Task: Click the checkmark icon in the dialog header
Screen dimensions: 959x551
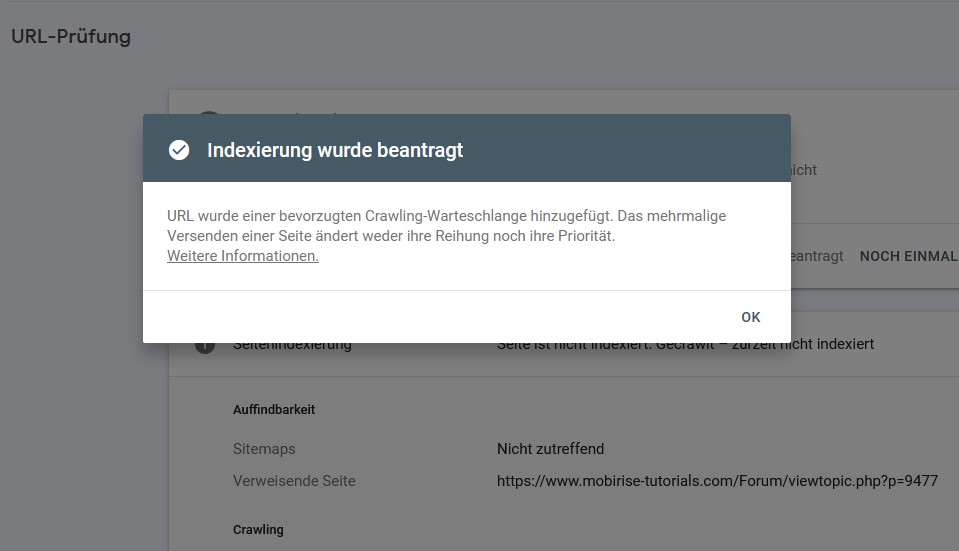Action: pyautogui.click(x=179, y=150)
